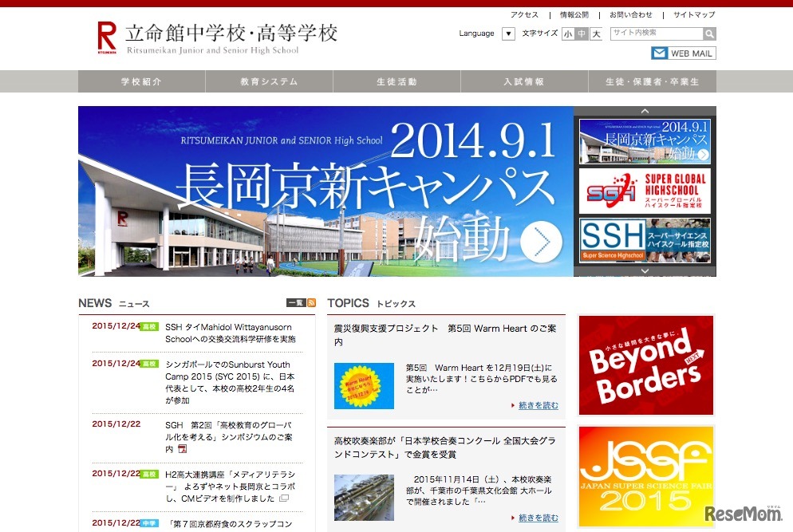Open the PDF icon beside SGH symposium news
Image resolution: width=793 pixels, height=532 pixels.
coord(183,448)
